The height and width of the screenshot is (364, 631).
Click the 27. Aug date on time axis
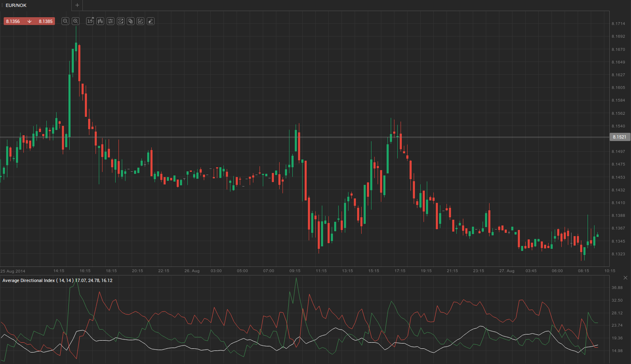tap(507, 271)
